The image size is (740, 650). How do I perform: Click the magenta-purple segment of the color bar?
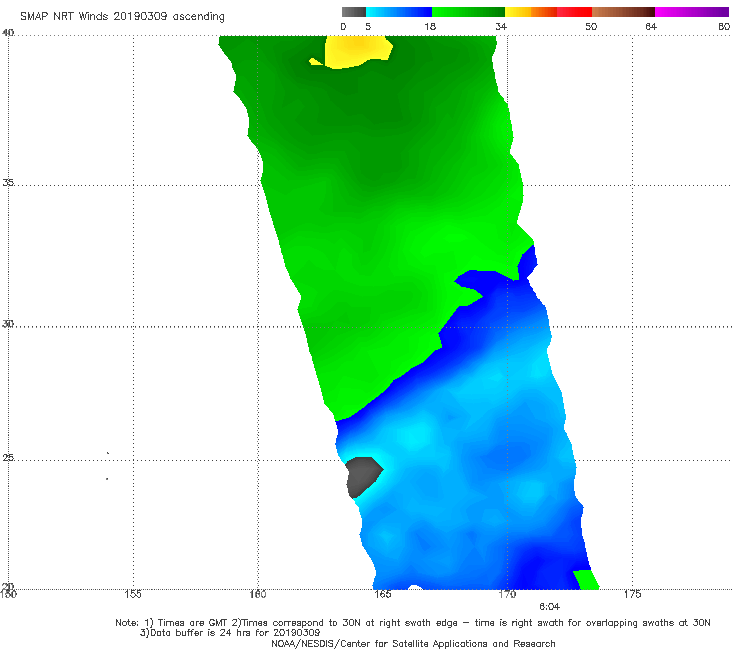692,12
